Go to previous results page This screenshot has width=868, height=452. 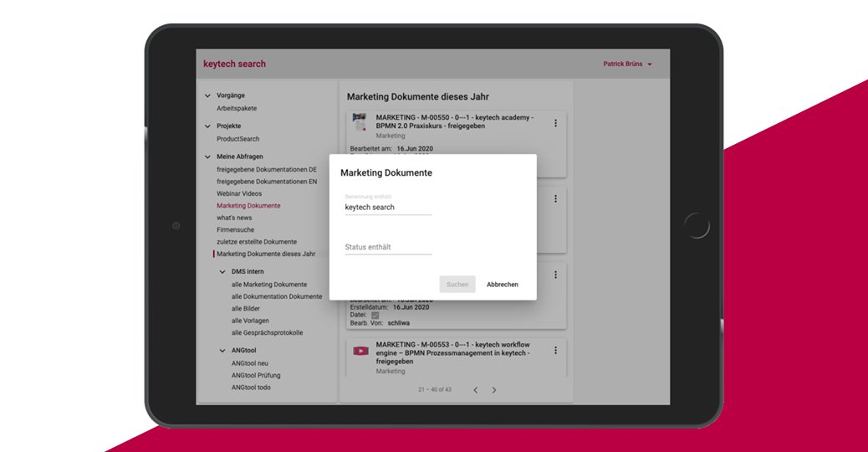(476, 390)
